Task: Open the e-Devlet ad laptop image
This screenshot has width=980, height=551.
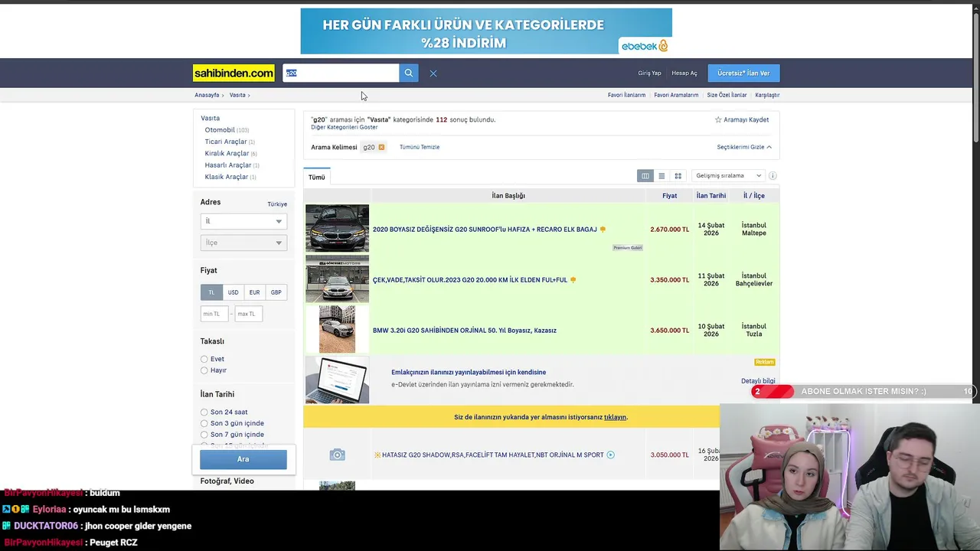Action: click(x=337, y=380)
